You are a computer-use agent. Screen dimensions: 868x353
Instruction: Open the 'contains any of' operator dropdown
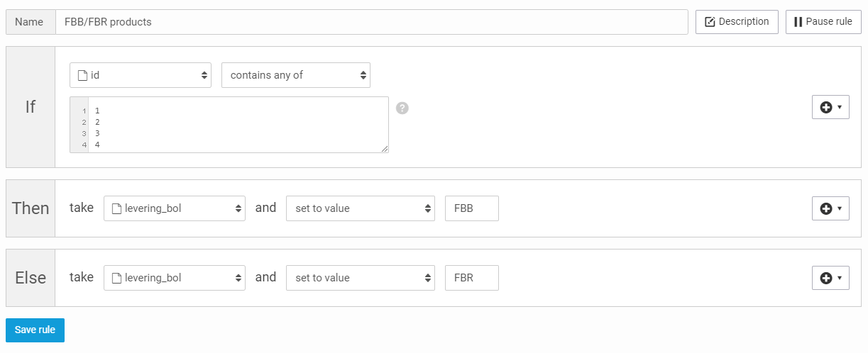coord(296,75)
